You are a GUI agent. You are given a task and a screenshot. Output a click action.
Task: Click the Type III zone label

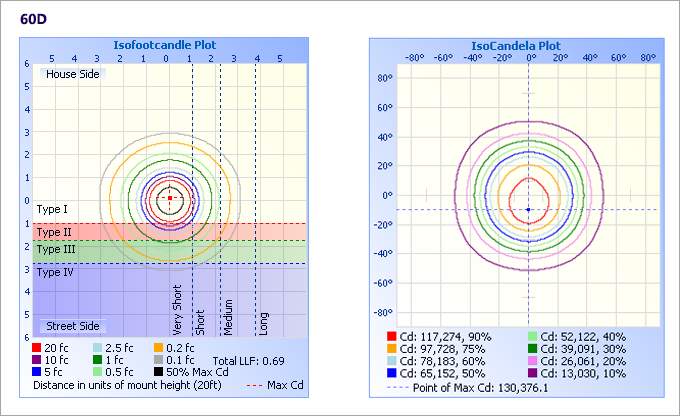(x=54, y=249)
